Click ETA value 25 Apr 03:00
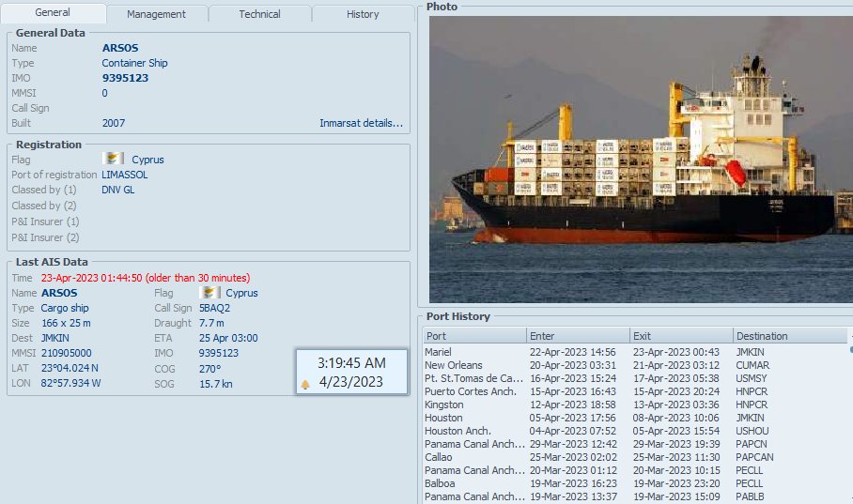 (x=228, y=338)
